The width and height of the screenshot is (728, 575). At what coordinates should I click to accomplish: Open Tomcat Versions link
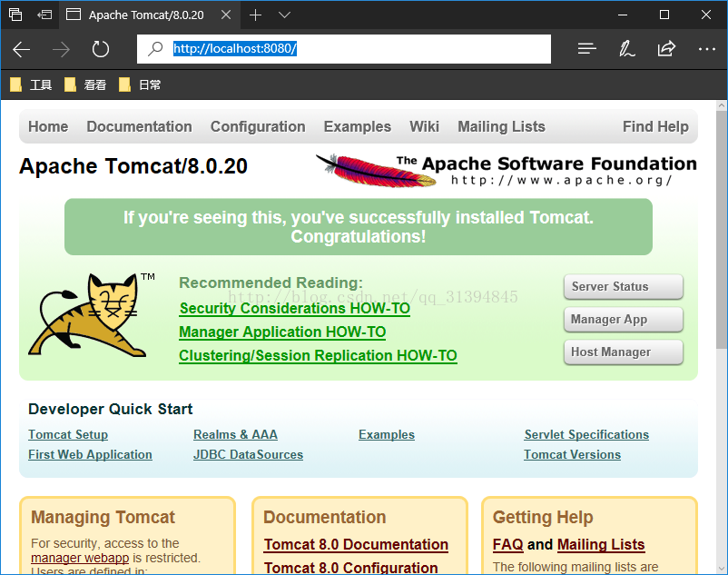[572, 455]
